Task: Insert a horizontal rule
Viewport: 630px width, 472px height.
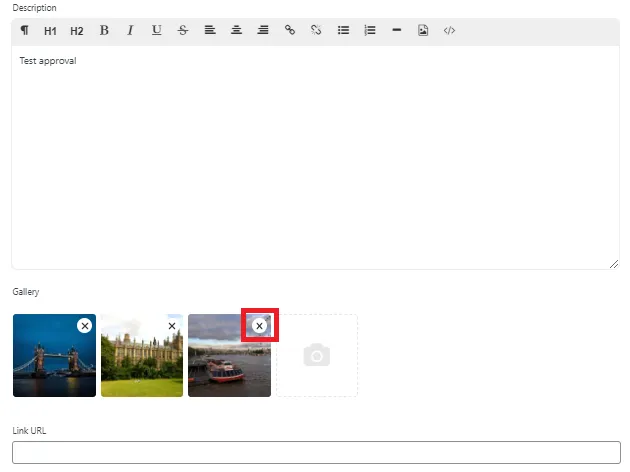Action: 397,31
